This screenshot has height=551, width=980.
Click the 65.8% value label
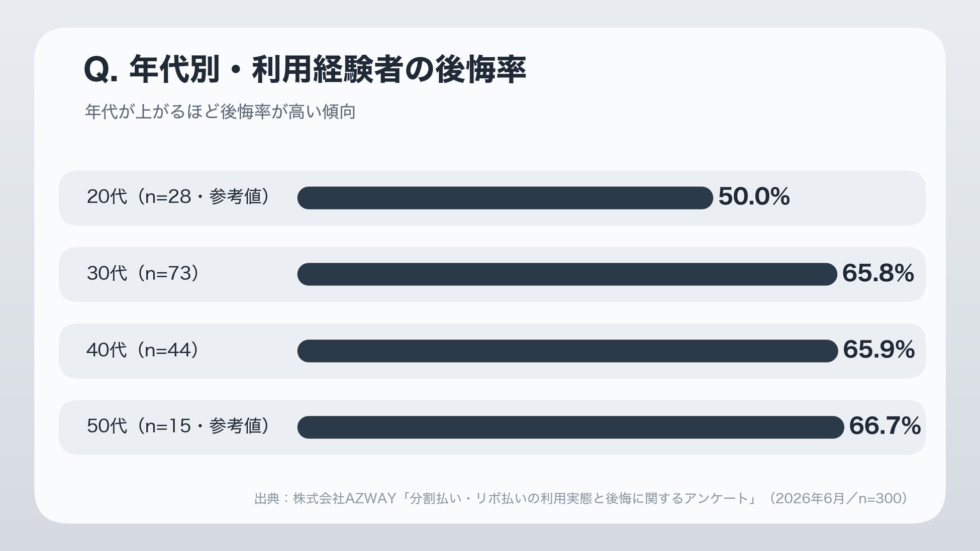click(877, 273)
